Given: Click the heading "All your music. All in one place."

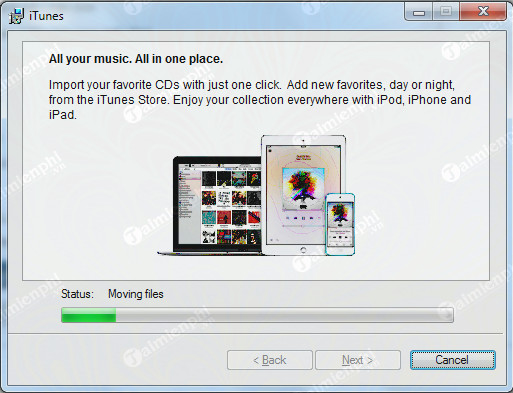Looking at the screenshot, I should pos(136,59).
